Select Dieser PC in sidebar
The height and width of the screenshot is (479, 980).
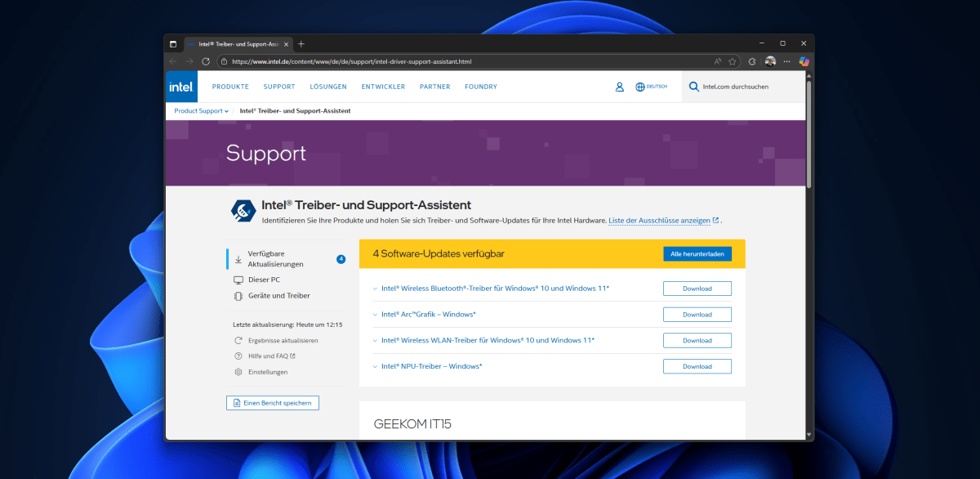point(264,280)
